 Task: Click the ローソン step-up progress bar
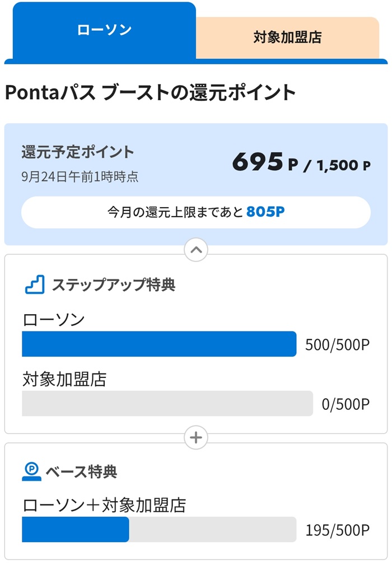coord(159,344)
